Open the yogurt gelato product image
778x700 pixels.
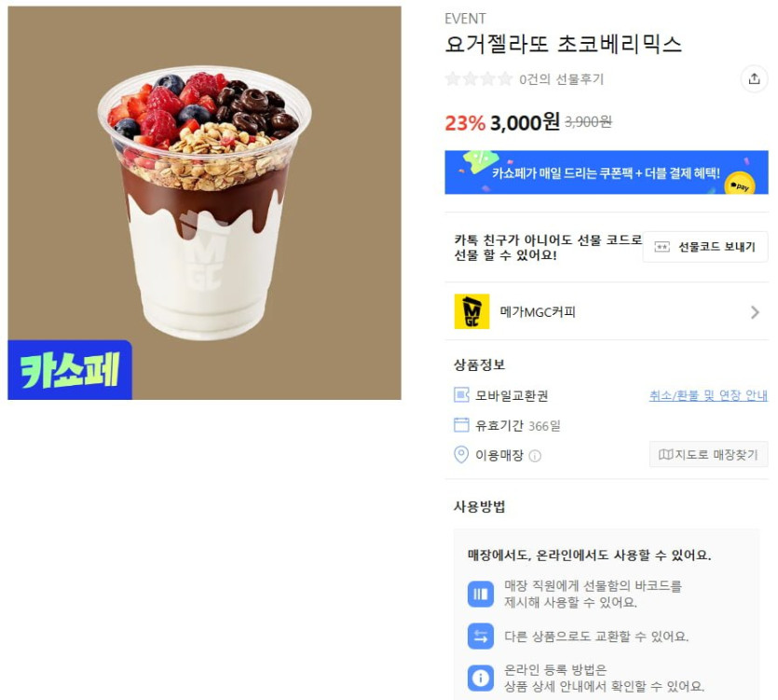(204, 202)
